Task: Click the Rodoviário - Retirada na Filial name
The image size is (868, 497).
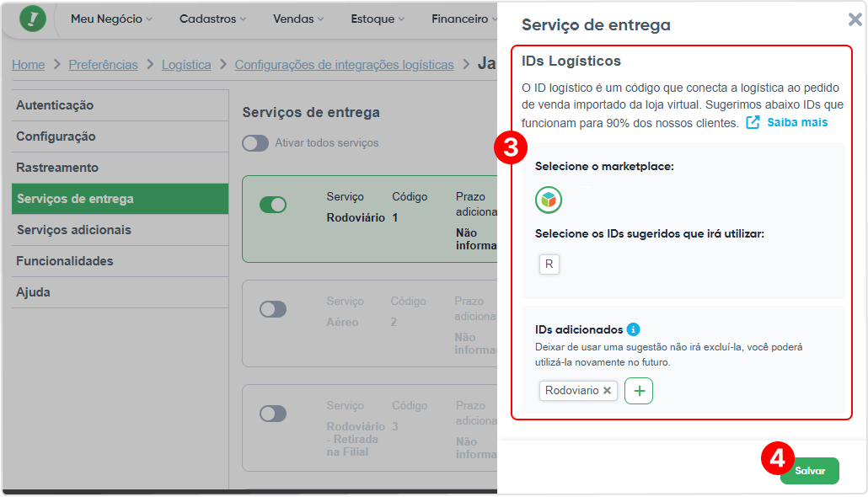Action: pos(356,439)
